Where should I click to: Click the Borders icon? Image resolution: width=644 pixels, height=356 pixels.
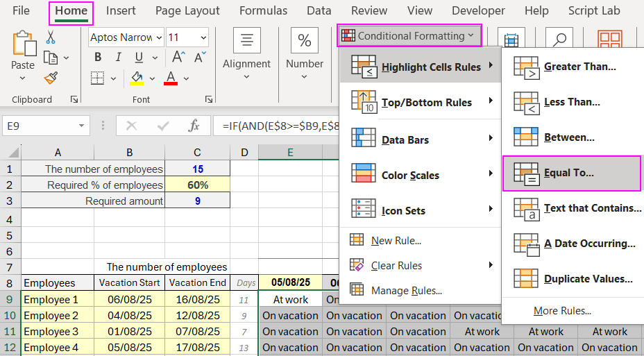97,78
